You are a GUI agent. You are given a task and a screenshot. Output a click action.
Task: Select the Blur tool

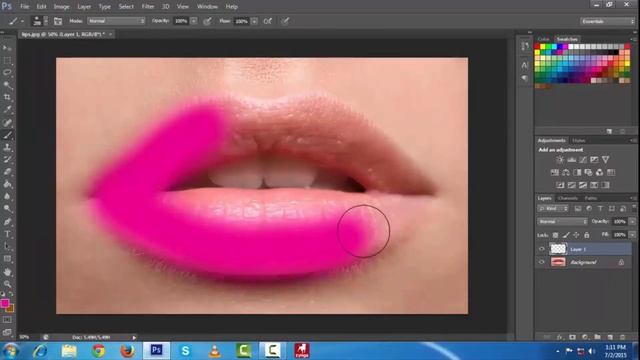7,196
